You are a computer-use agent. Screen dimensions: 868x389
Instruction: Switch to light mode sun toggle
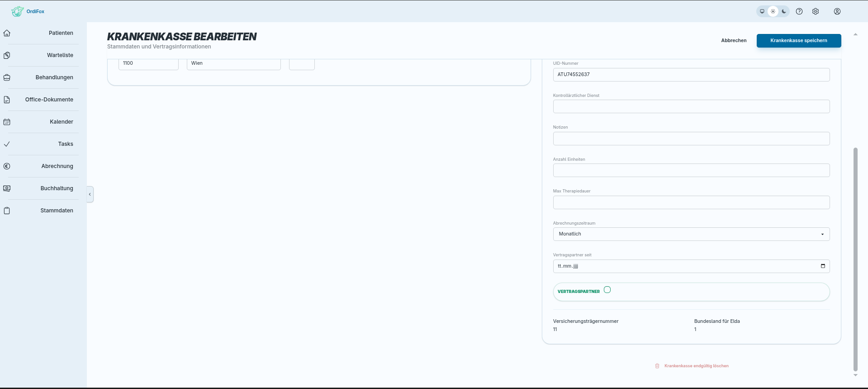(x=773, y=11)
